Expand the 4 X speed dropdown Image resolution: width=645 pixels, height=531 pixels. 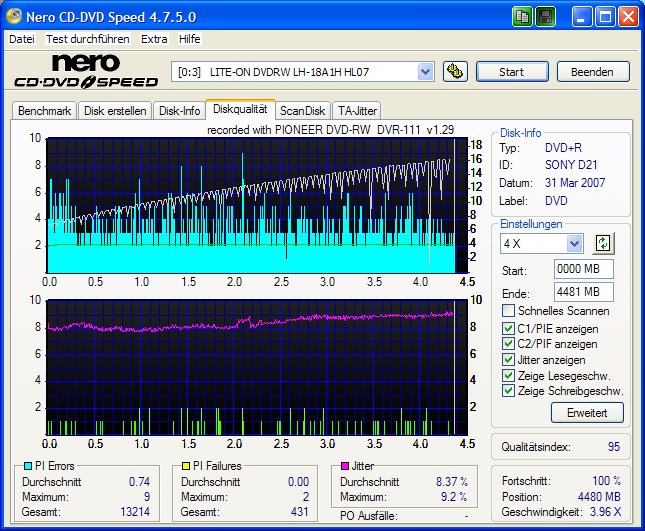tap(574, 244)
